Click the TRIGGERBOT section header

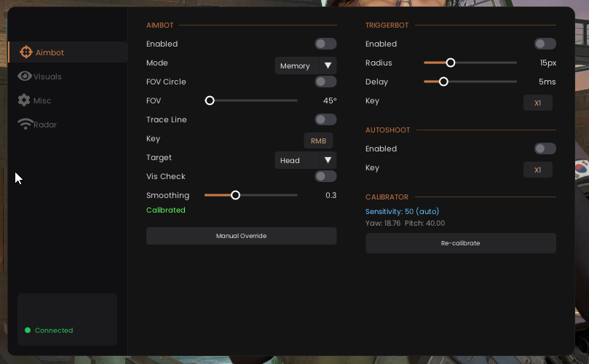[387, 25]
